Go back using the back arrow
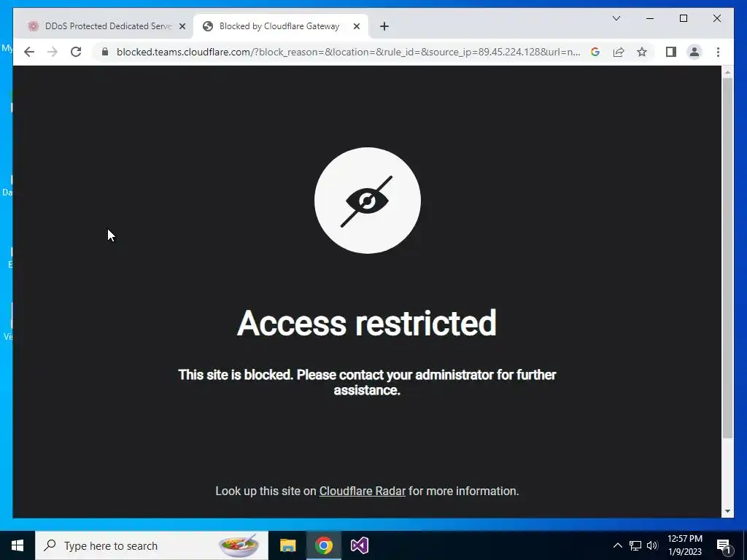The height and width of the screenshot is (560, 747). click(x=29, y=52)
